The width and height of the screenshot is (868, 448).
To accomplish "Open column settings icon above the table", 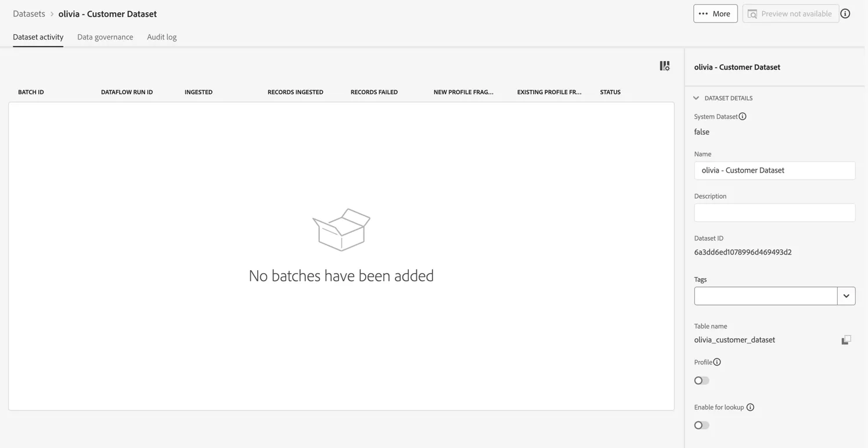I will (665, 66).
